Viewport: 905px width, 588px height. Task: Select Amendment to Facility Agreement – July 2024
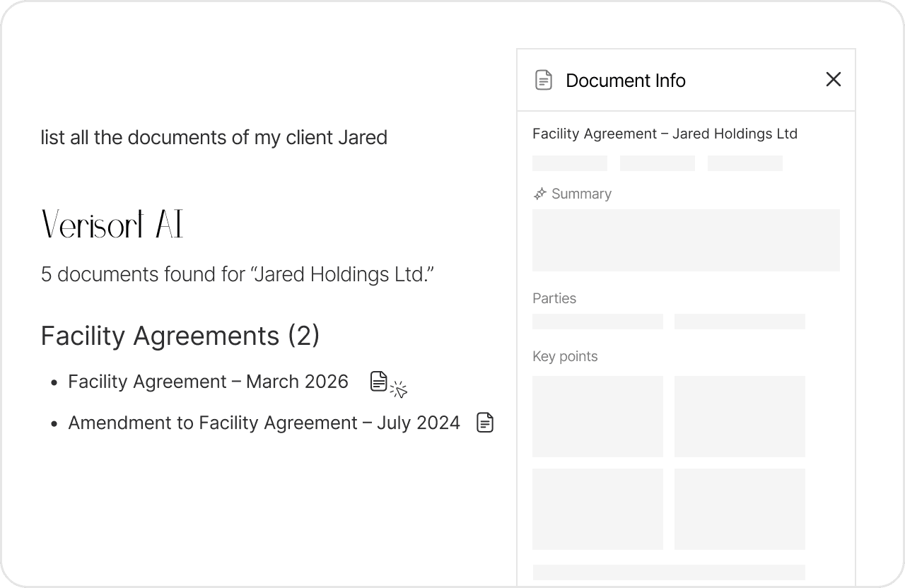coord(264,423)
